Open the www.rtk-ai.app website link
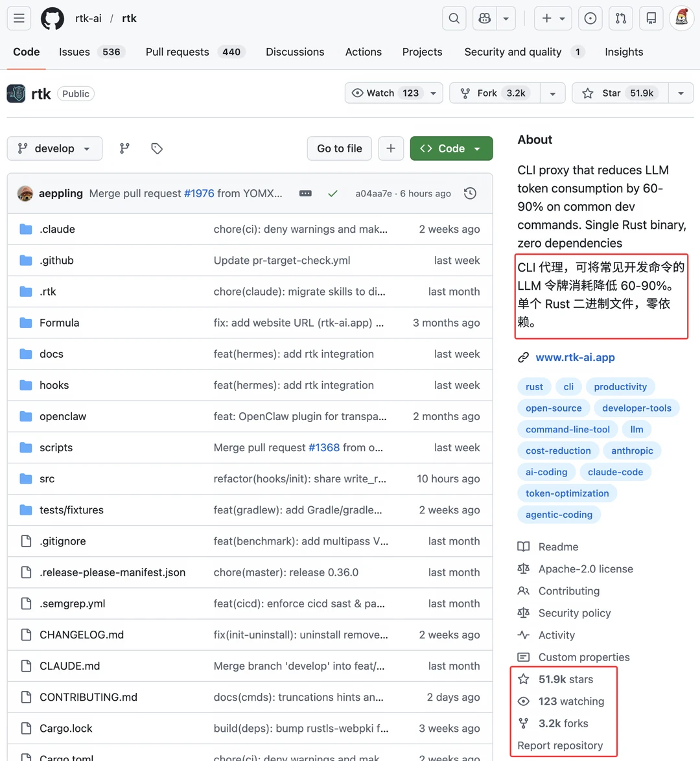The image size is (700, 761). coord(576,358)
